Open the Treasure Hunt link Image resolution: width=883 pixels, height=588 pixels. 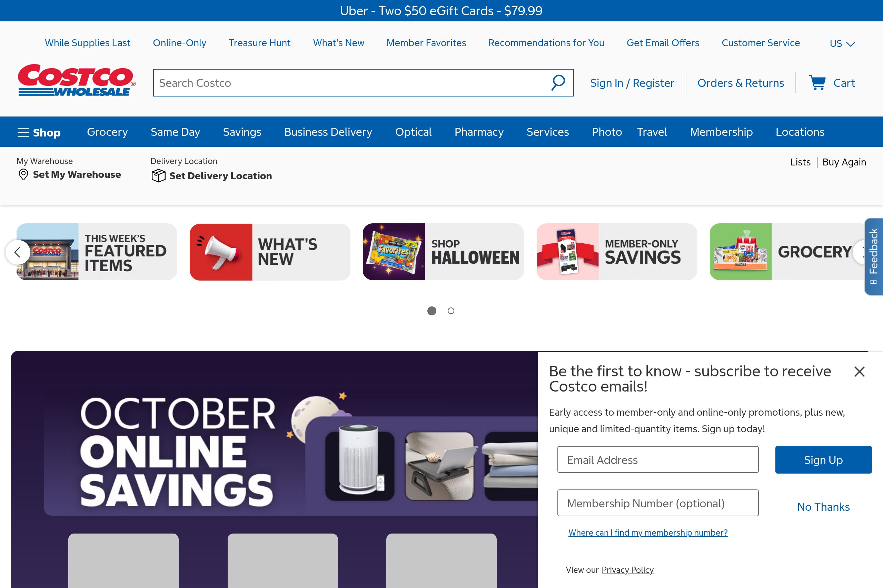click(260, 43)
